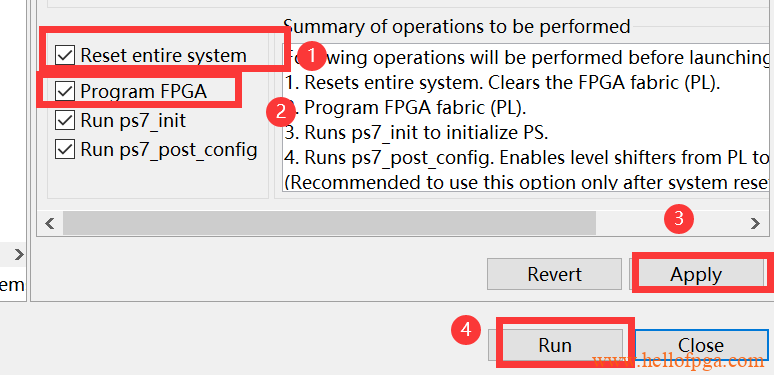Disable the Run ps7_init option

[x=65, y=120]
